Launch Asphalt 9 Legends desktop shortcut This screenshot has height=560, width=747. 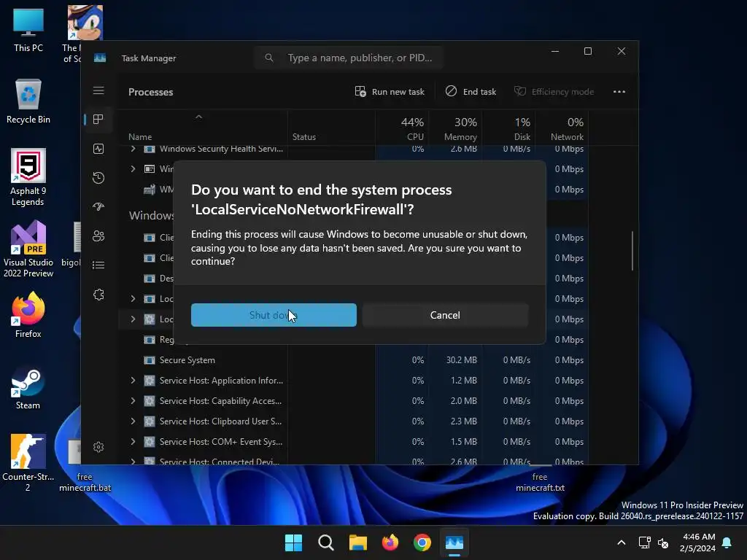pyautogui.click(x=28, y=178)
